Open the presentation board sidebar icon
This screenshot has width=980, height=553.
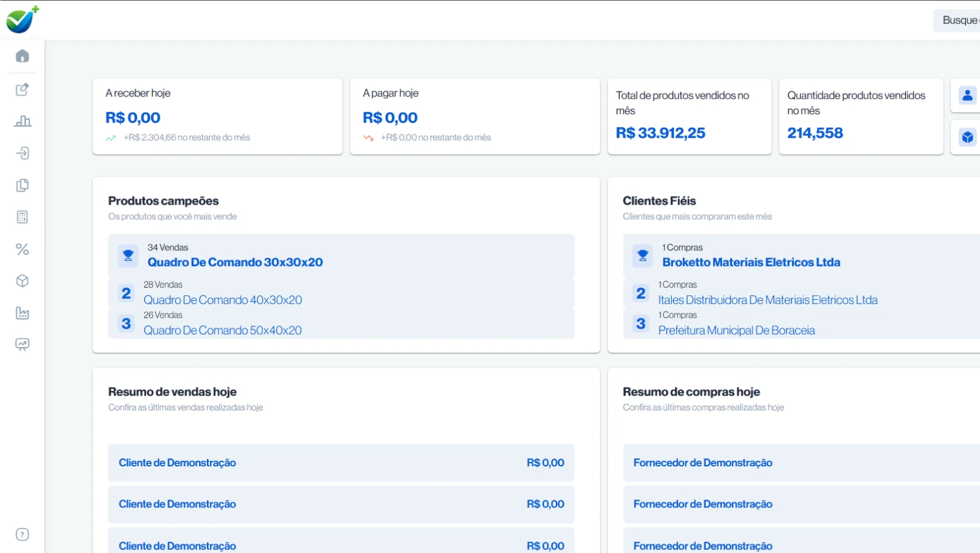22,345
